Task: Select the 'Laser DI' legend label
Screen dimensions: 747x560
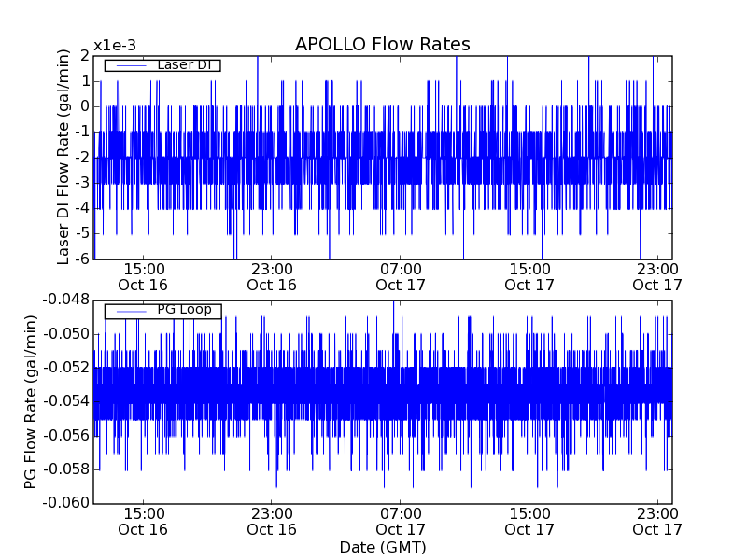Action: pyautogui.click(x=184, y=64)
